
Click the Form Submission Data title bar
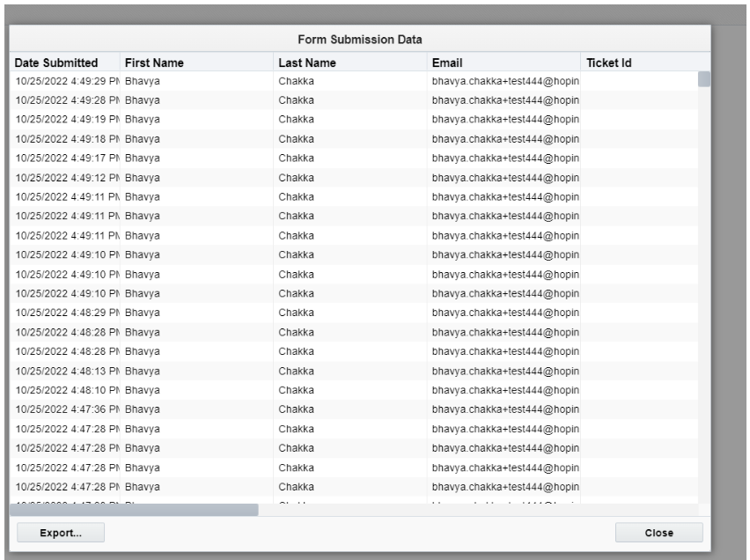click(360, 40)
